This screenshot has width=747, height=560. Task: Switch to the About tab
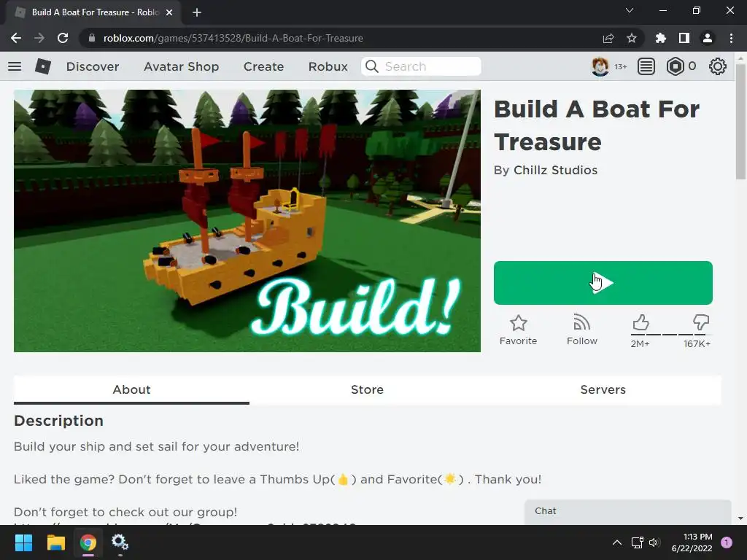tap(131, 389)
